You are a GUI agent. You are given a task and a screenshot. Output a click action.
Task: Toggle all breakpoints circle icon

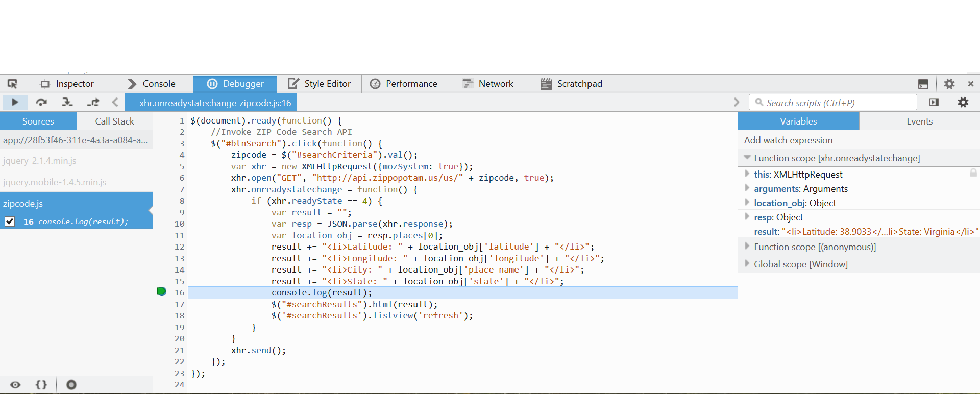click(x=71, y=385)
